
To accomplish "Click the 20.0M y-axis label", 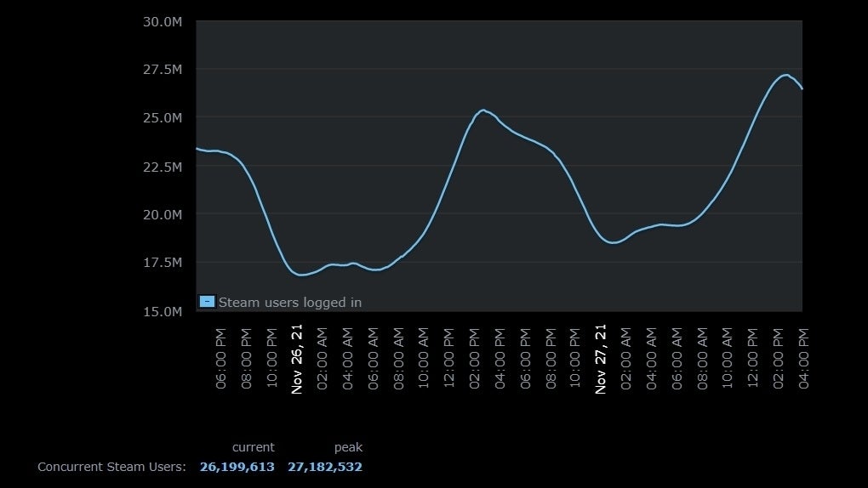I will (162, 214).
